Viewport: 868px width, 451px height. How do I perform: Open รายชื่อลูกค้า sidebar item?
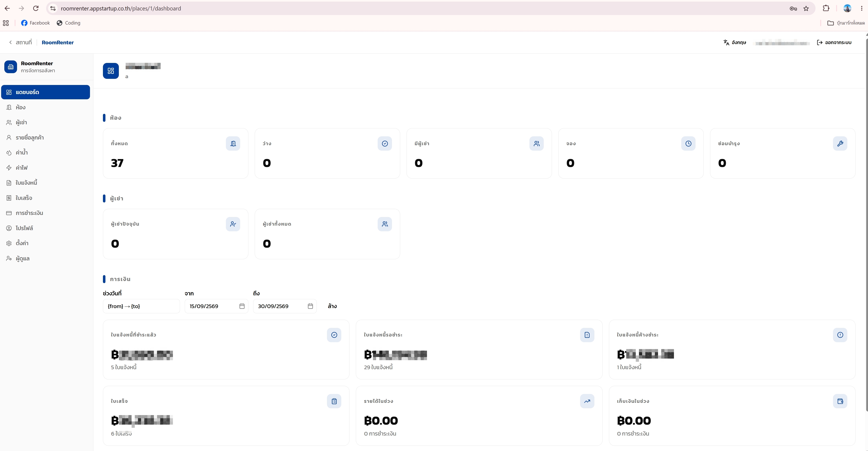(x=45, y=137)
